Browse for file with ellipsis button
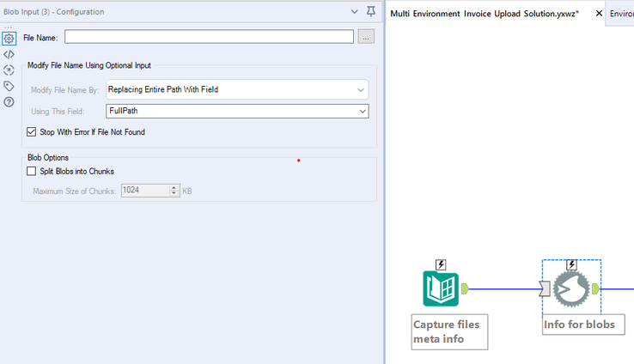The image size is (634, 364). coord(366,37)
